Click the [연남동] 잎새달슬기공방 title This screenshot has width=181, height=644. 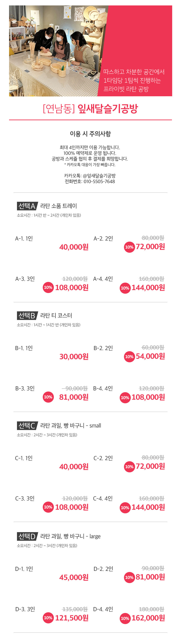tap(90, 108)
